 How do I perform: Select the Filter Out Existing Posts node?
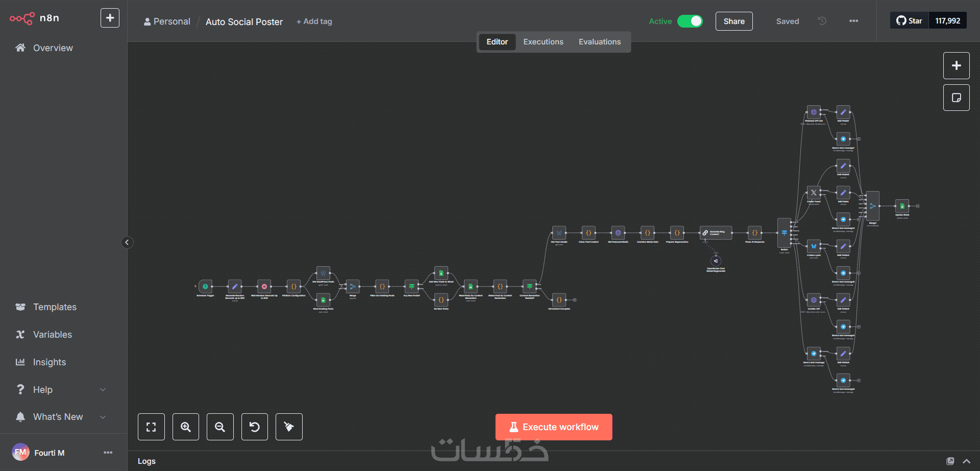(382, 287)
